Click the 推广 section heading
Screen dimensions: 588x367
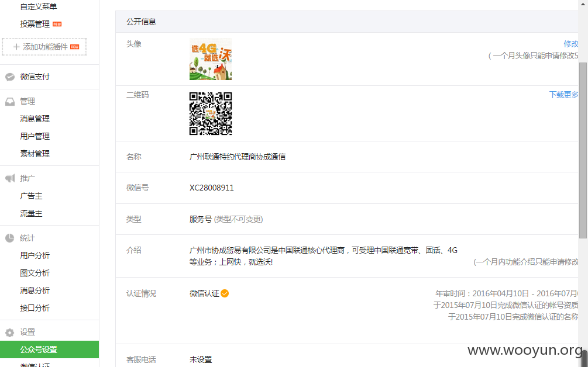pyautogui.click(x=27, y=178)
